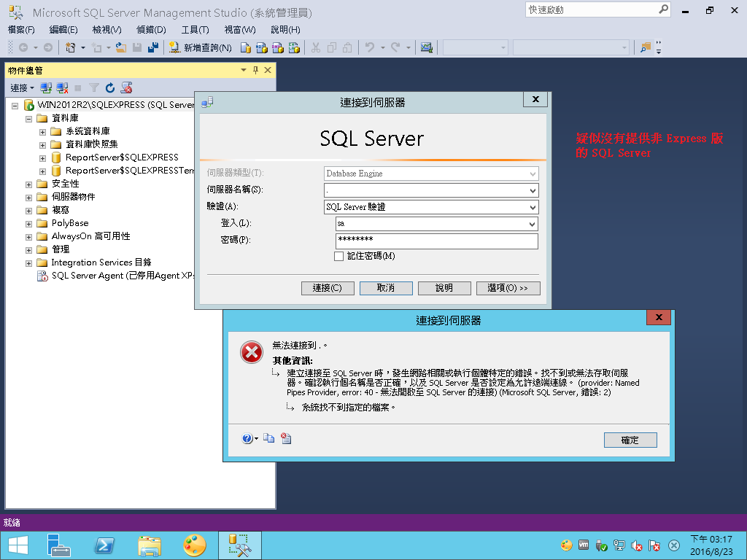Click the show technical details icon in error dialog
The image size is (747, 560).
click(286, 438)
